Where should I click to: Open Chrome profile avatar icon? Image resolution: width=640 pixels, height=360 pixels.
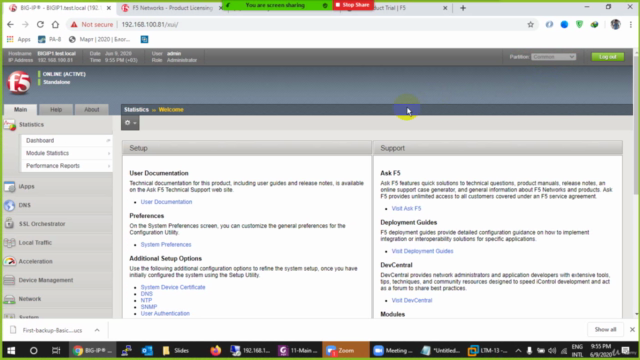615,24
